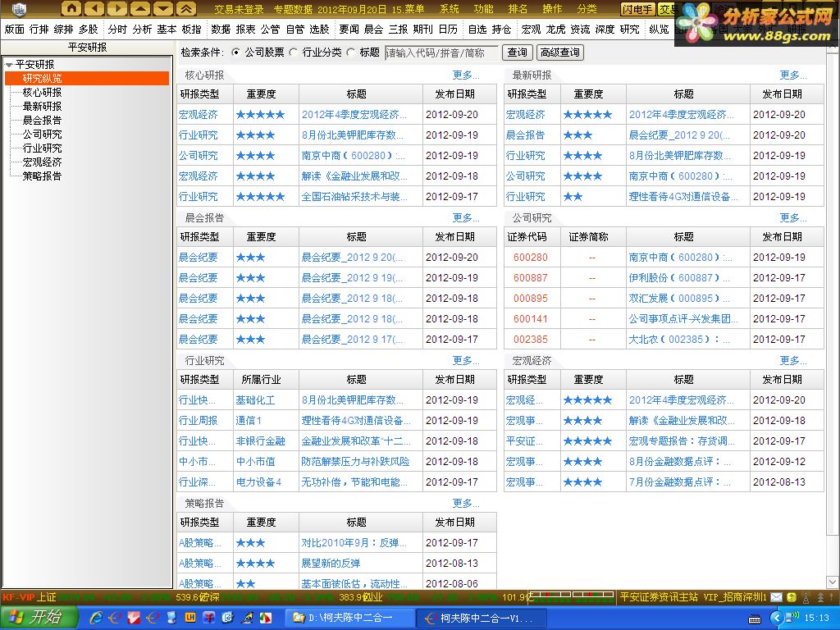
Task: Open the 功能 menu
Action: 483,9
